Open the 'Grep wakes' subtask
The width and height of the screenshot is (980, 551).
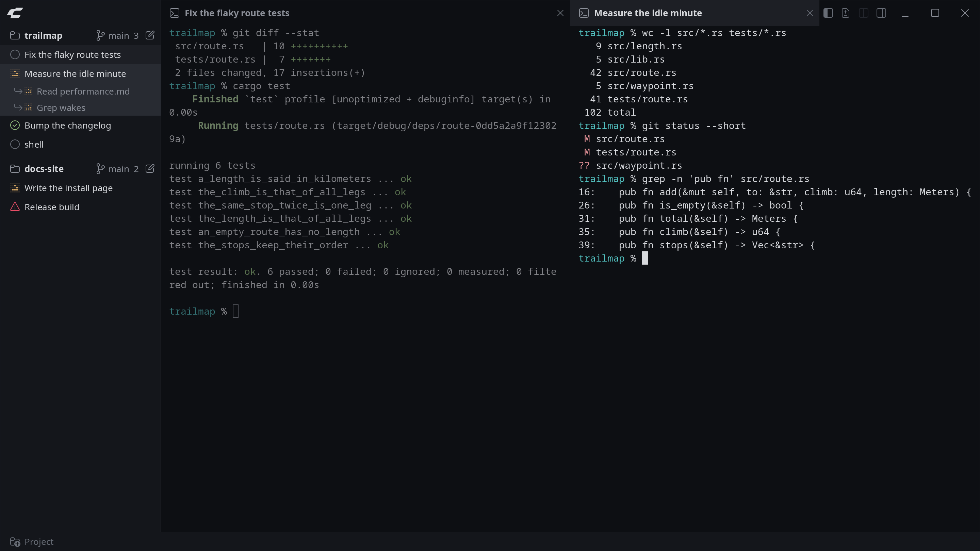(x=80, y=107)
